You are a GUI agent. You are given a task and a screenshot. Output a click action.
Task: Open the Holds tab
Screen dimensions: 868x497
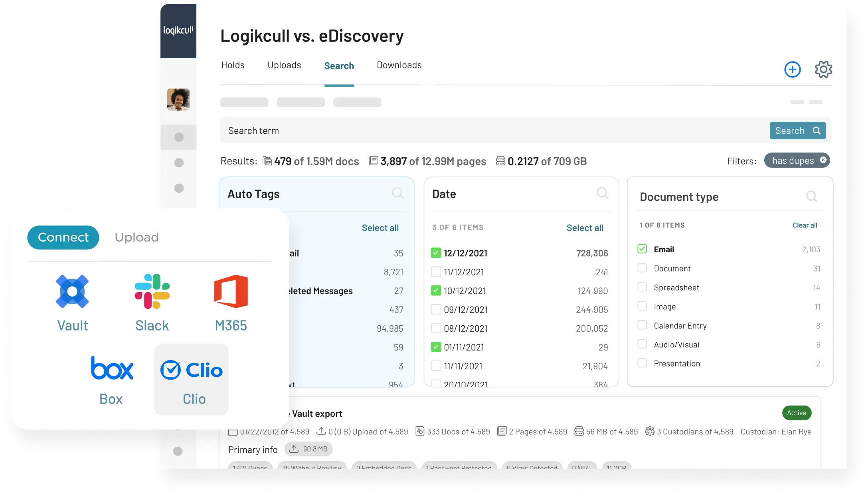pyautogui.click(x=233, y=65)
